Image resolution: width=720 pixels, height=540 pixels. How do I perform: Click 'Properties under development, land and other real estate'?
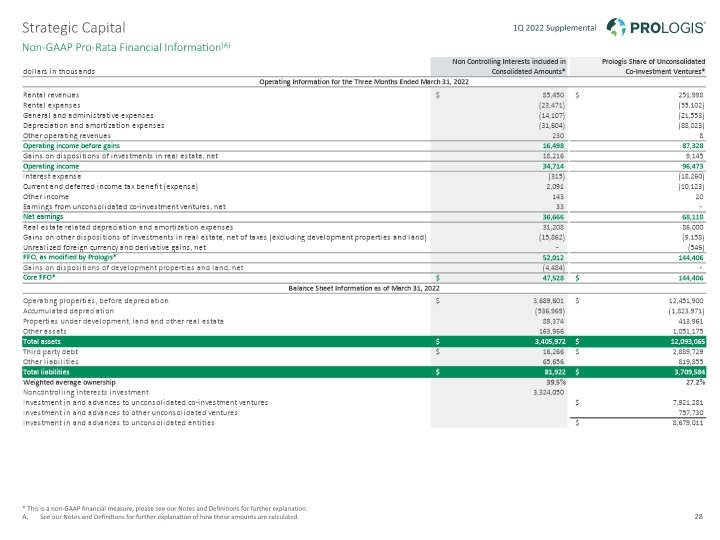coord(123,321)
